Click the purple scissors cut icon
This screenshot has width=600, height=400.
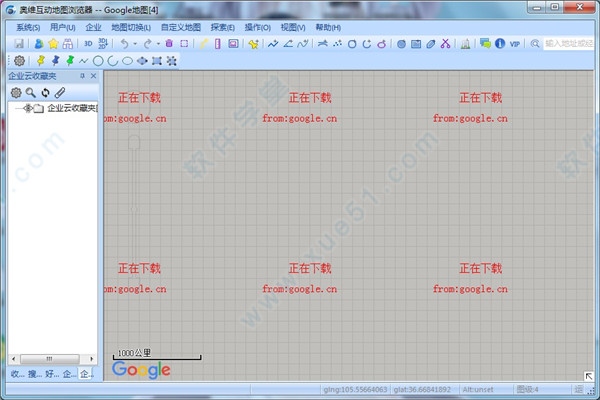(445, 44)
